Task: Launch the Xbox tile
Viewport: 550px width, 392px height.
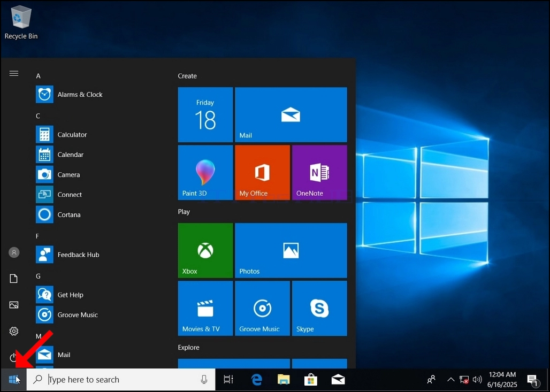Action: pyautogui.click(x=205, y=250)
